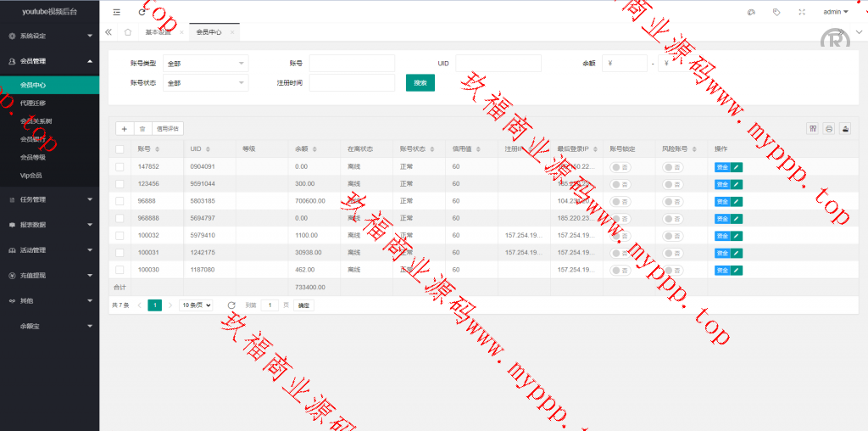Viewport: 868px width, 431px height.
Task: Click green edit pencil for account 147852
Action: click(x=737, y=167)
